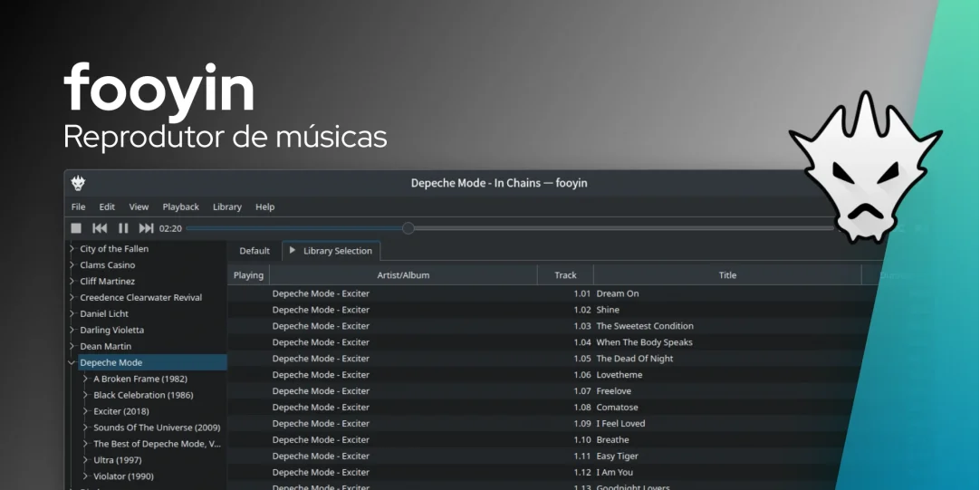Click the seek slider handle
The width and height of the screenshot is (980, 490).
408,229
